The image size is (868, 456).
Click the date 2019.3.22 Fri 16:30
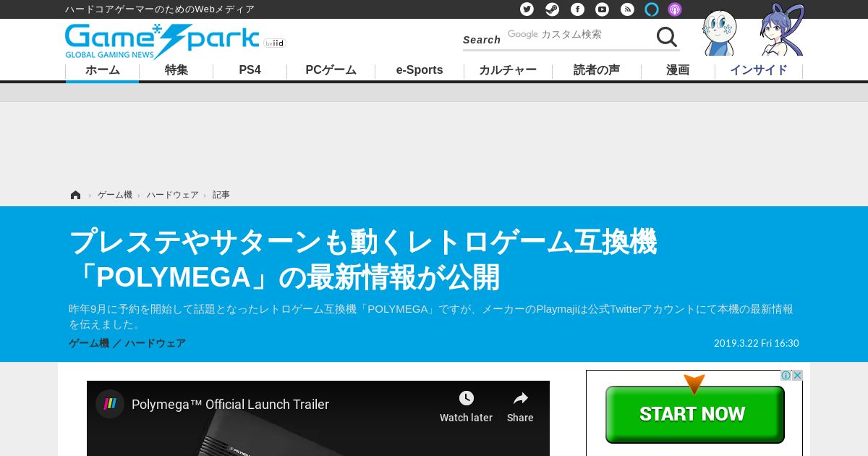756,343
